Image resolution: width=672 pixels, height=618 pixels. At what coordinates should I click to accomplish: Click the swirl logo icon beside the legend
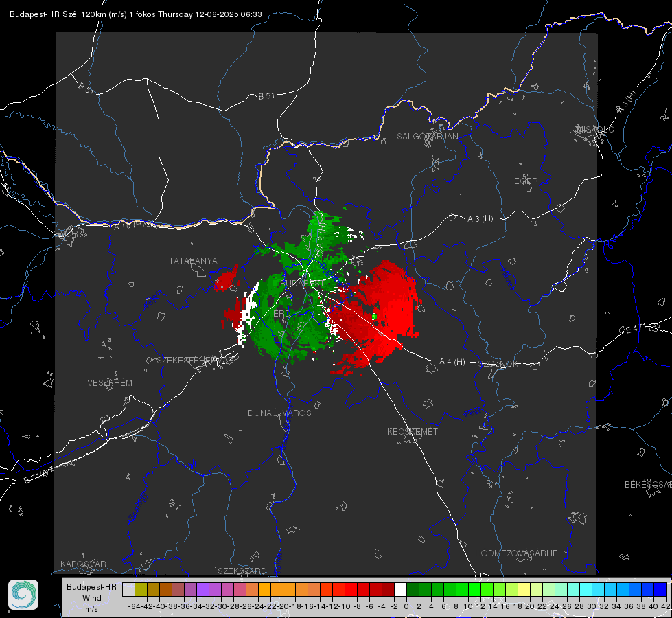coord(23,595)
